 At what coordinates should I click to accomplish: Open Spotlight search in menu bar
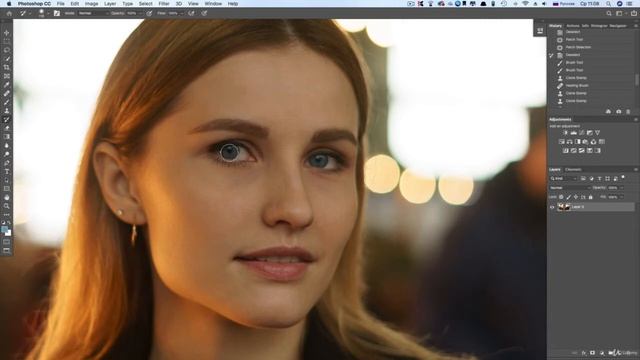pyautogui.click(x=608, y=4)
